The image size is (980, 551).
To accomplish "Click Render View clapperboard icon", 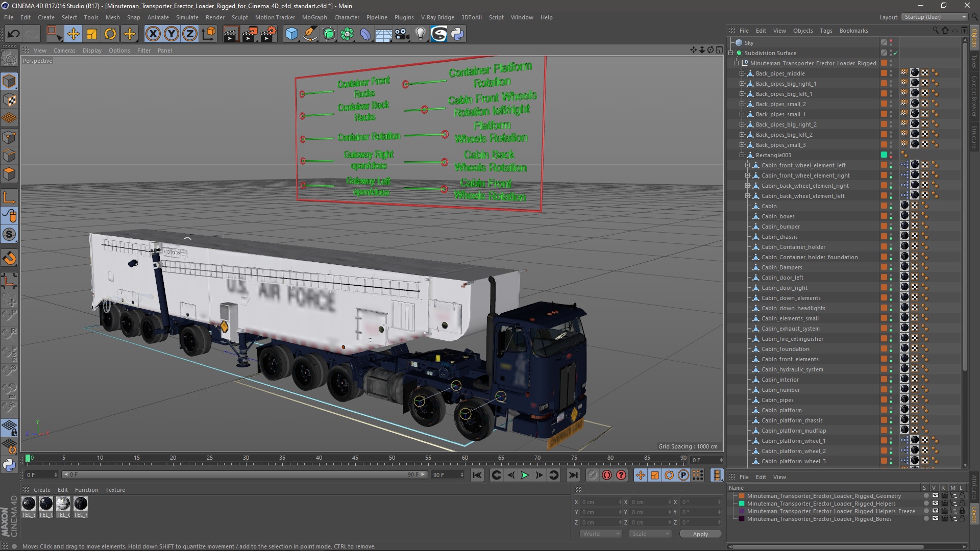I will (231, 34).
